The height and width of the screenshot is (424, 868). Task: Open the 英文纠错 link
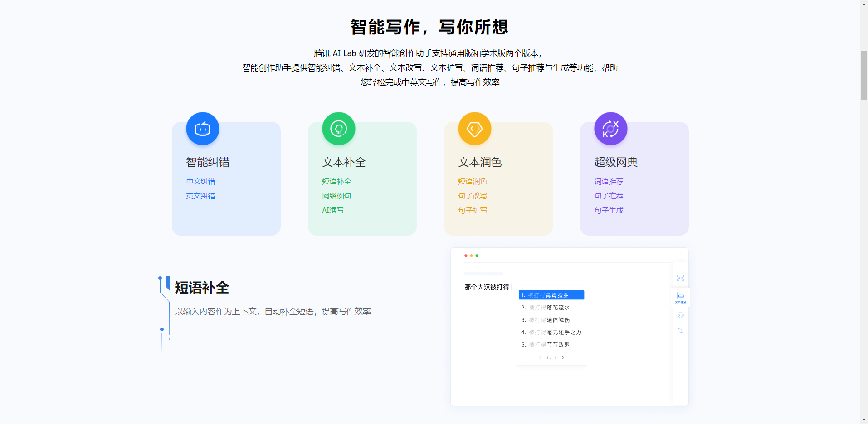tap(200, 196)
